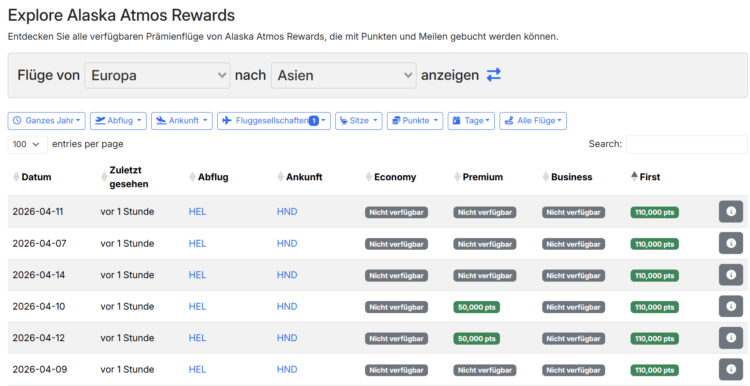Open info button for 2026-04-11 flight
The height and width of the screenshot is (386, 750).
pyautogui.click(x=731, y=211)
